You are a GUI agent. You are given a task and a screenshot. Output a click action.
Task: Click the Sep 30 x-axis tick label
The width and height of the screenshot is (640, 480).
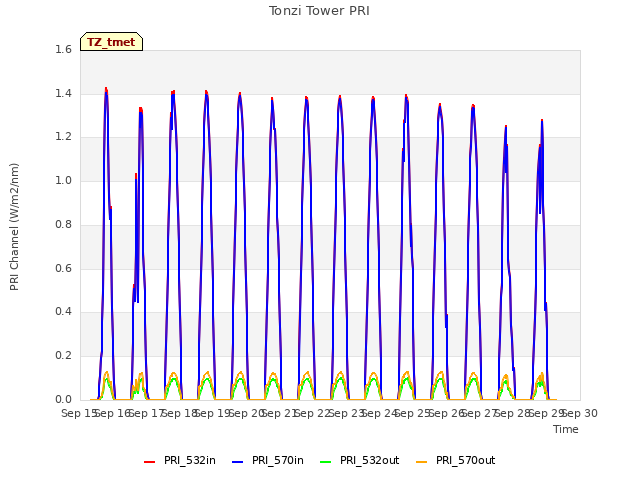click(x=580, y=413)
